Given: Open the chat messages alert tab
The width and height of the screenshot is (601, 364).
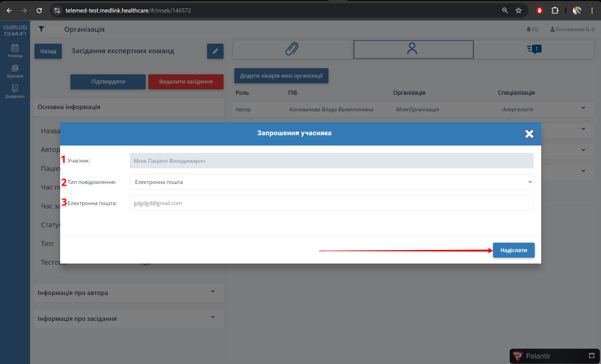Looking at the screenshot, I should 534,49.
